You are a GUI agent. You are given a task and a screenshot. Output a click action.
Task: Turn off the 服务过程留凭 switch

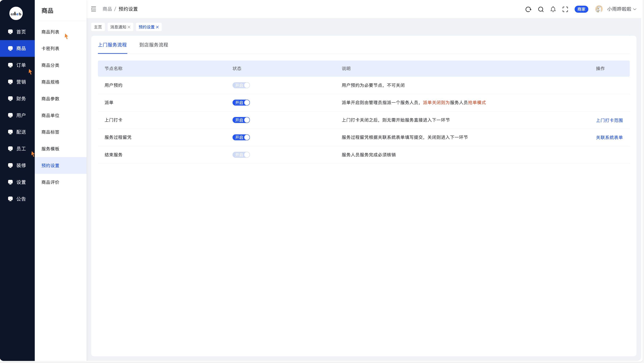pyautogui.click(x=241, y=137)
